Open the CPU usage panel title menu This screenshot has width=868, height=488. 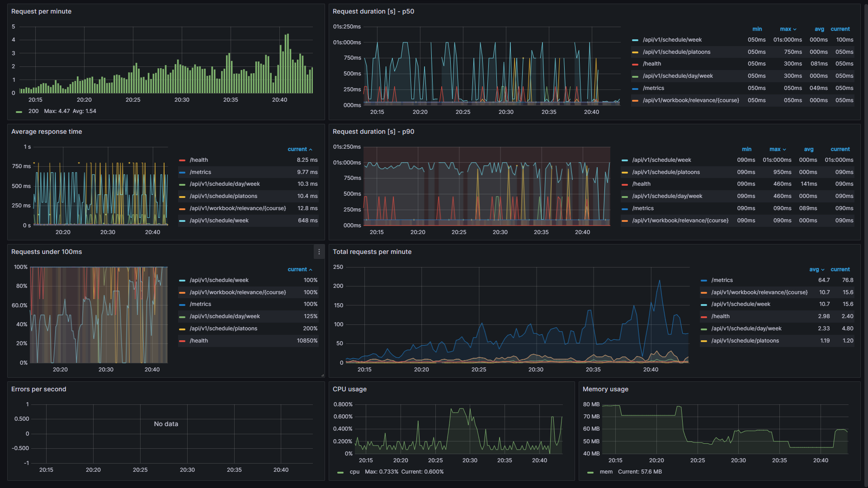(349, 389)
